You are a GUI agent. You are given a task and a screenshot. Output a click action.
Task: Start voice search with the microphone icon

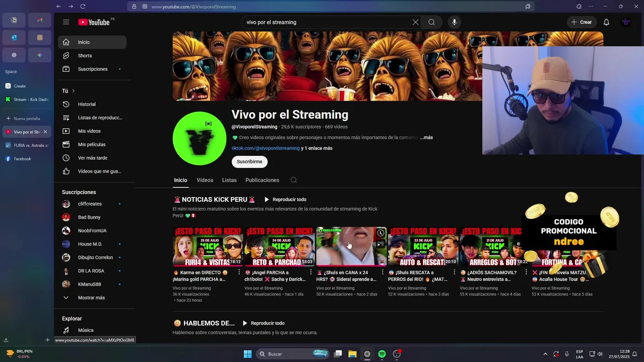(454, 22)
